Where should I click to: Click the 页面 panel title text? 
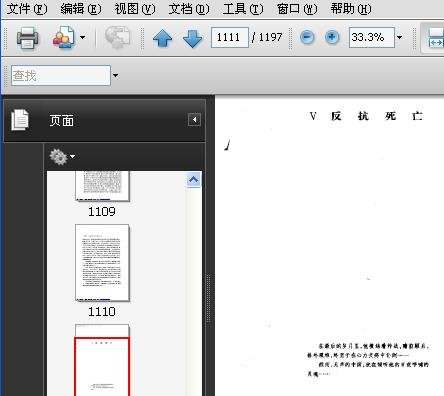62,121
